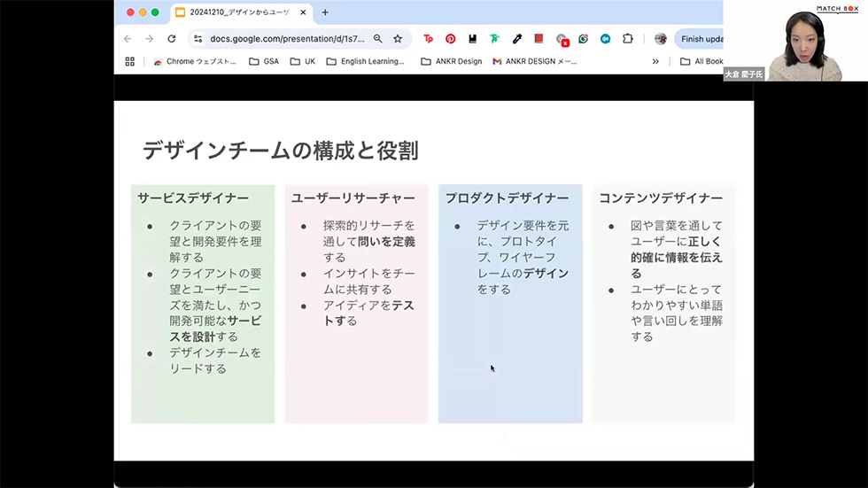Open the apps grid in bookmarks bar
868x488 pixels.
click(x=130, y=61)
